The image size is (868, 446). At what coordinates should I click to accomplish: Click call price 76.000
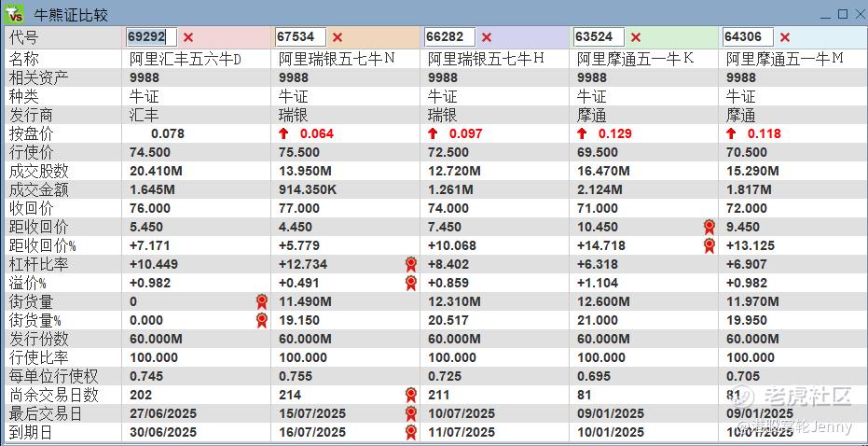pos(150,208)
